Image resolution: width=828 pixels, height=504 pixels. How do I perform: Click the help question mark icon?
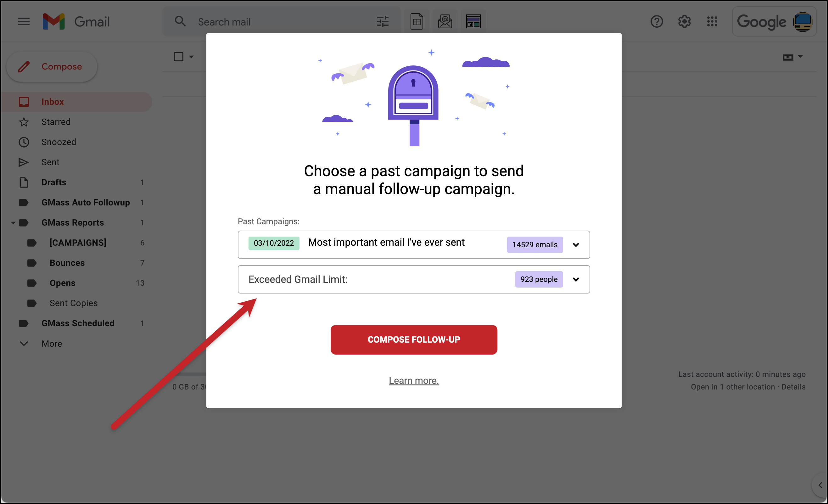click(x=657, y=21)
